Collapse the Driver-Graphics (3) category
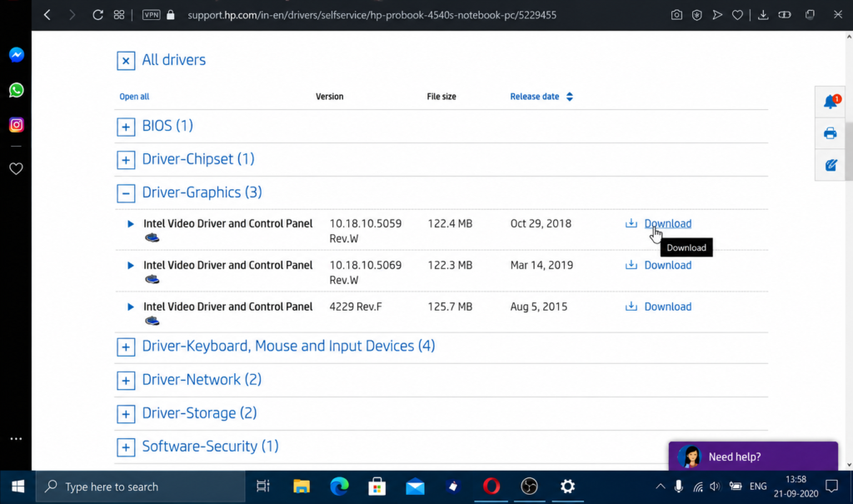The width and height of the screenshot is (853, 504). point(126,193)
